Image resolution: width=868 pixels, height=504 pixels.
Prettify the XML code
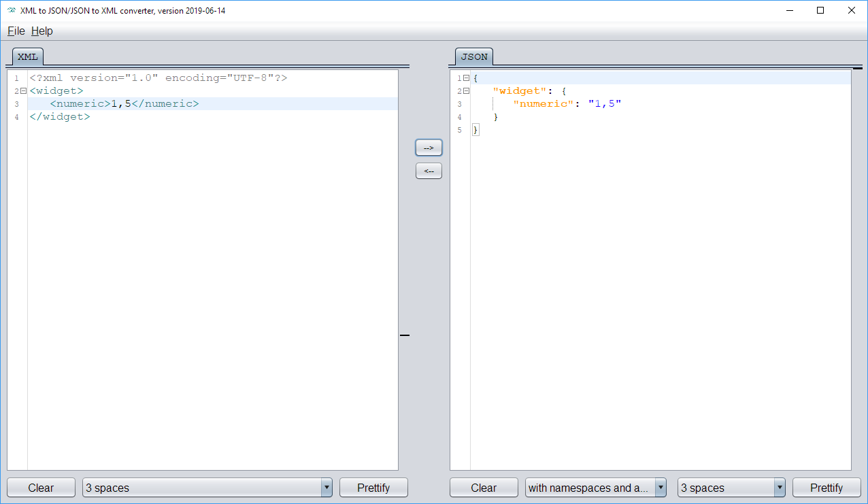(373, 488)
